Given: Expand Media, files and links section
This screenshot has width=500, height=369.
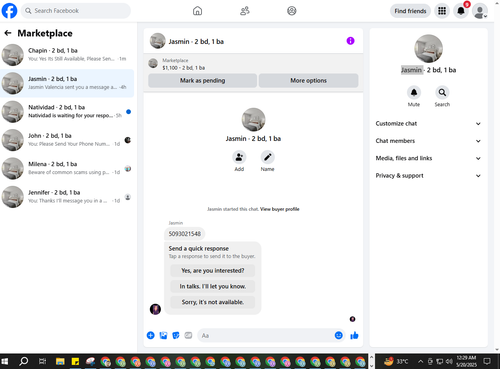Looking at the screenshot, I should [x=428, y=158].
